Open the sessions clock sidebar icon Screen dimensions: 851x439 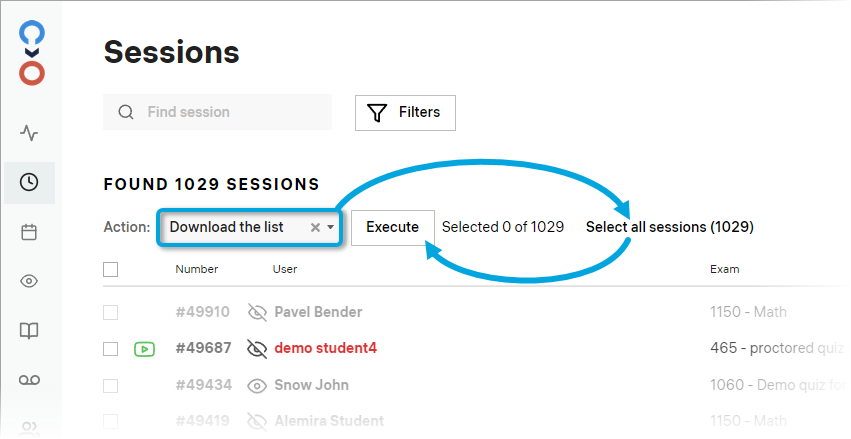(x=29, y=182)
